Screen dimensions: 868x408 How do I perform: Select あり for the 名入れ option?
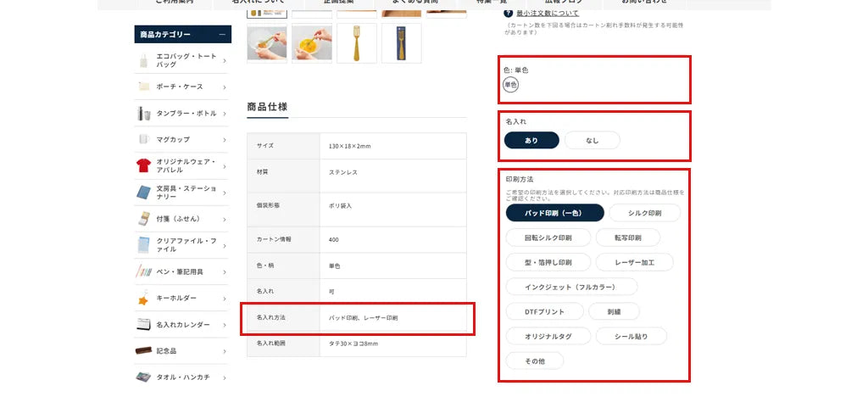click(531, 141)
